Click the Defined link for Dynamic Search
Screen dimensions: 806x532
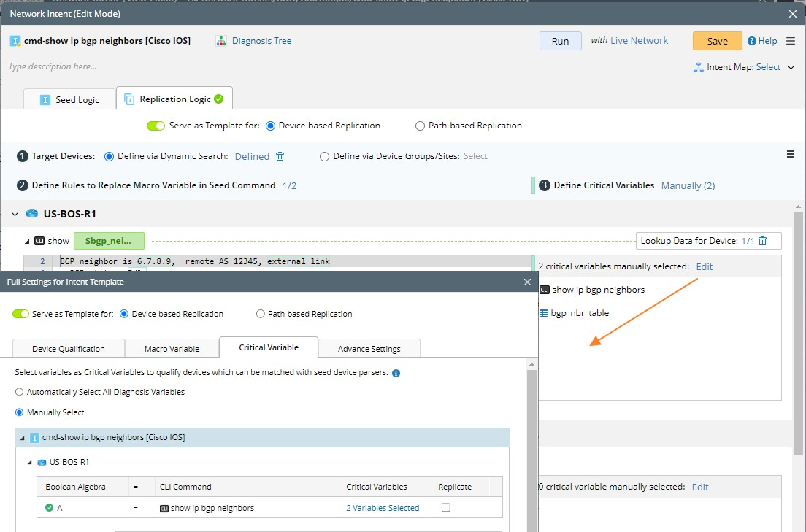pyautogui.click(x=252, y=157)
